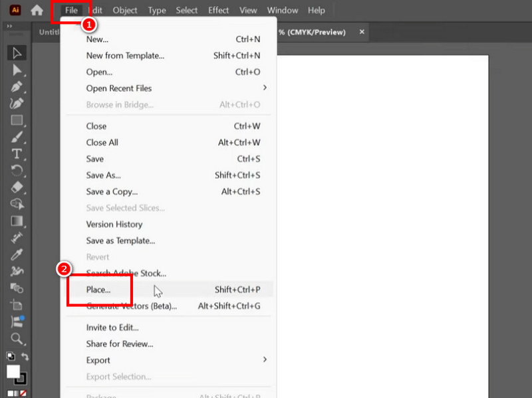Choose Save As... from File menu
The width and height of the screenshot is (532, 398).
103,175
